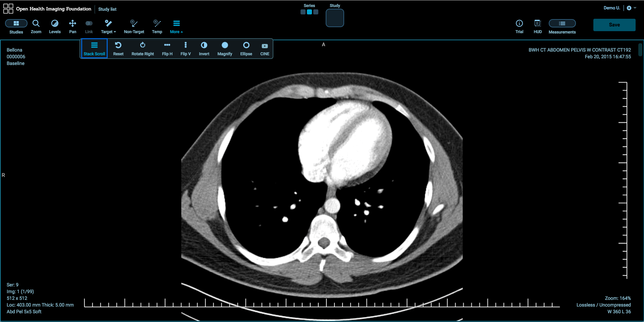Choose the Ellipse annotation tool
644x322 pixels.
click(x=246, y=49)
